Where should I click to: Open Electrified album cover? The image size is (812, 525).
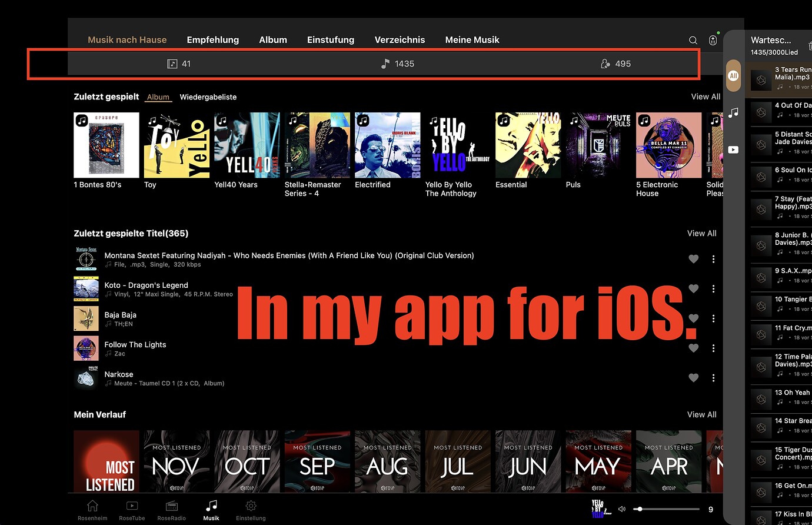(388, 145)
